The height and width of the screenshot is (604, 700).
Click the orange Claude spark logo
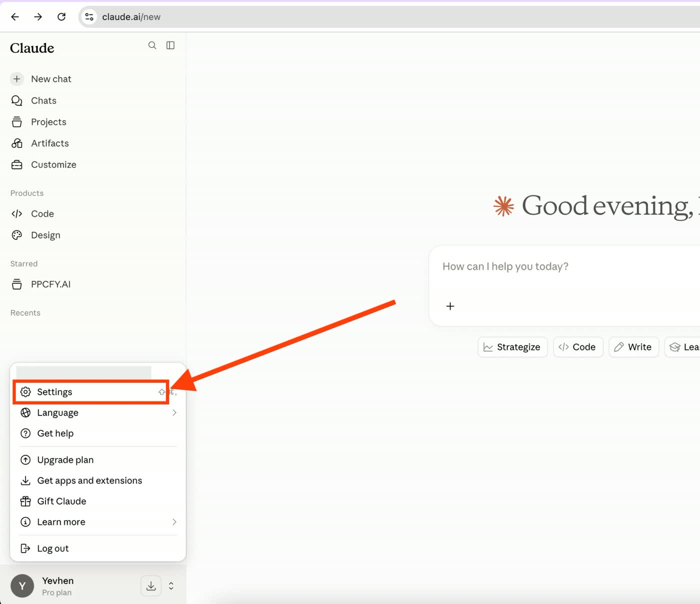point(503,206)
